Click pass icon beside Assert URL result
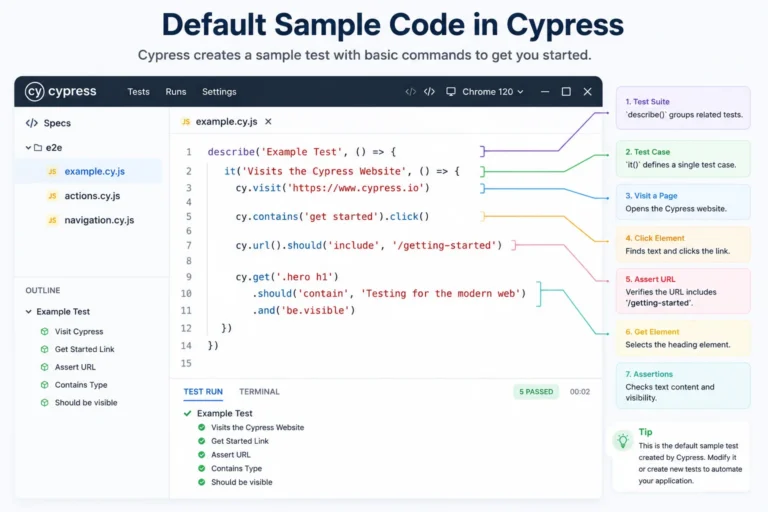Screen dimensions: 768x512 point(201,455)
